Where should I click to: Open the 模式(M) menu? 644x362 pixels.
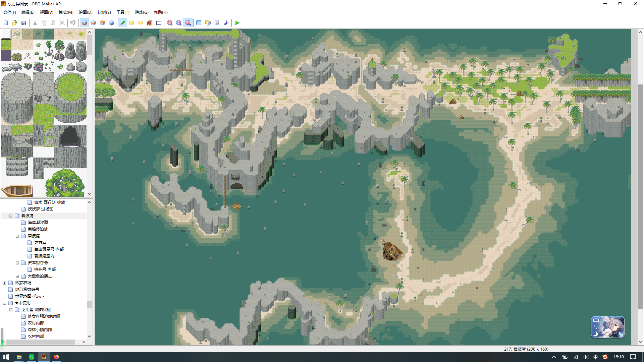coord(66,12)
